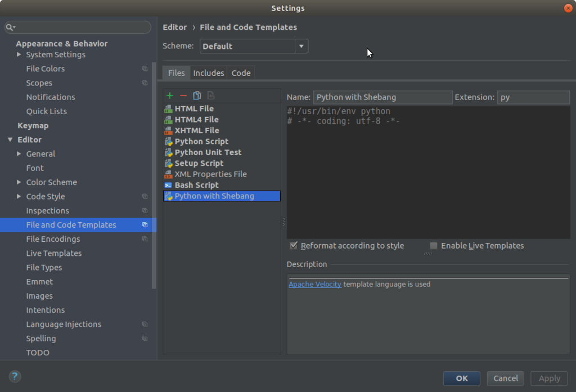Open the Images settings page

39,296
